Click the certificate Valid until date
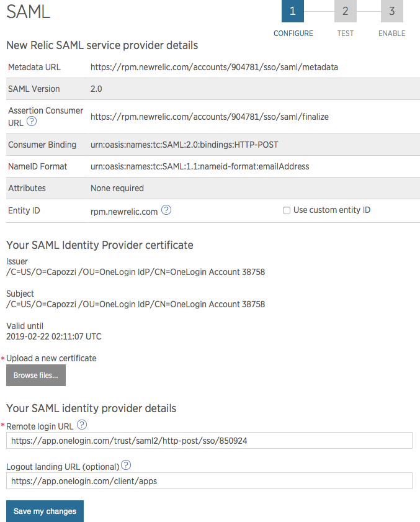 (53, 337)
